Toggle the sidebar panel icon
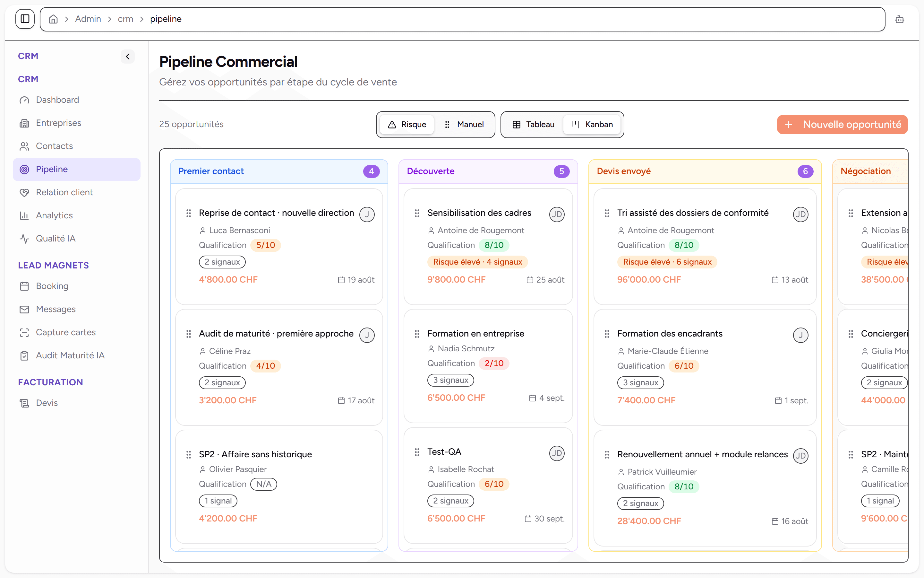 point(25,19)
